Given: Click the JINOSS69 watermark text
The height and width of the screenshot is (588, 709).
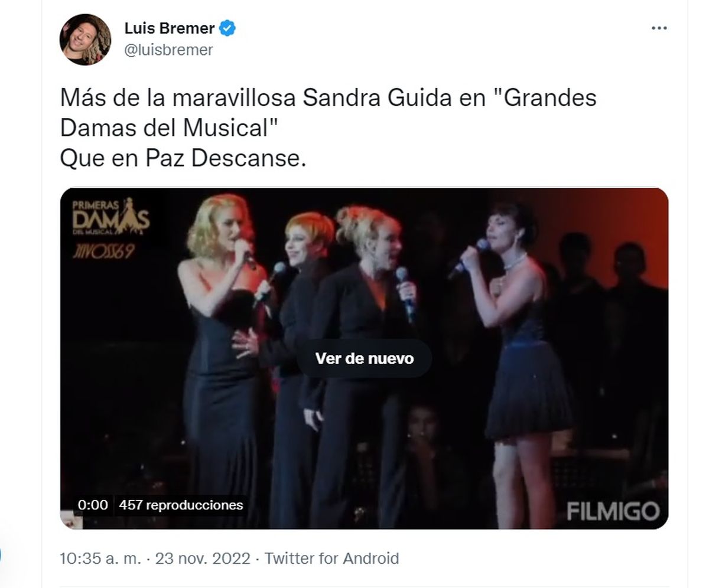Looking at the screenshot, I should 103,251.
